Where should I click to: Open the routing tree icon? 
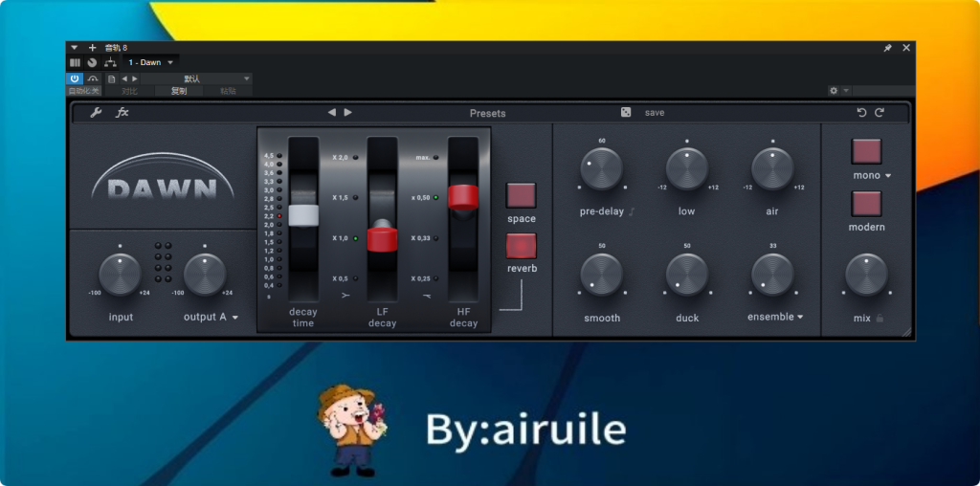(111, 62)
